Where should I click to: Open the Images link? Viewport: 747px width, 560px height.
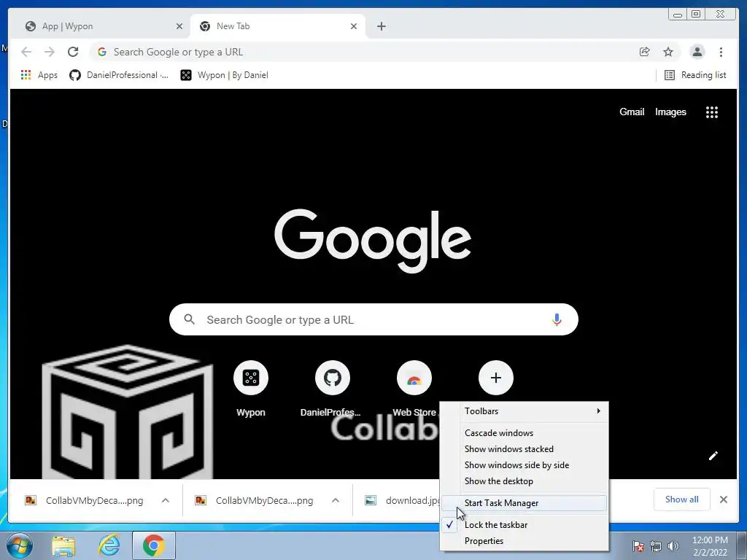click(x=670, y=112)
